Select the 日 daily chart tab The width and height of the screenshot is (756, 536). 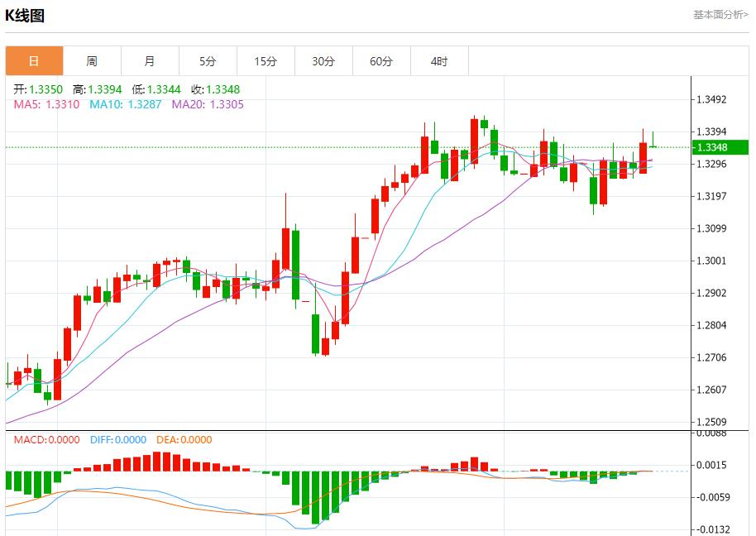point(34,61)
